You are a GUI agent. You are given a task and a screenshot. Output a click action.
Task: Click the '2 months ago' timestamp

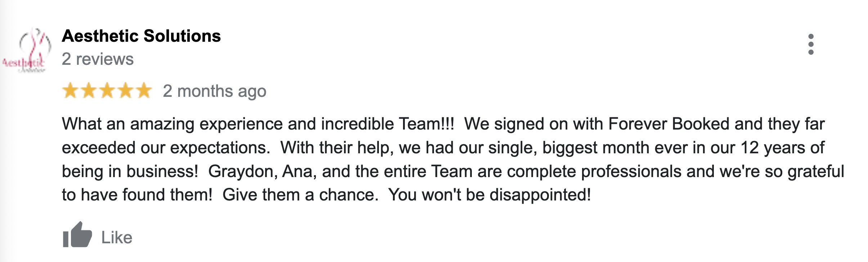pos(214,91)
